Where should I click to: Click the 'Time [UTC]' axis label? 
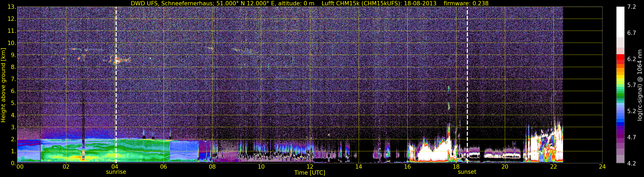click(x=310, y=173)
